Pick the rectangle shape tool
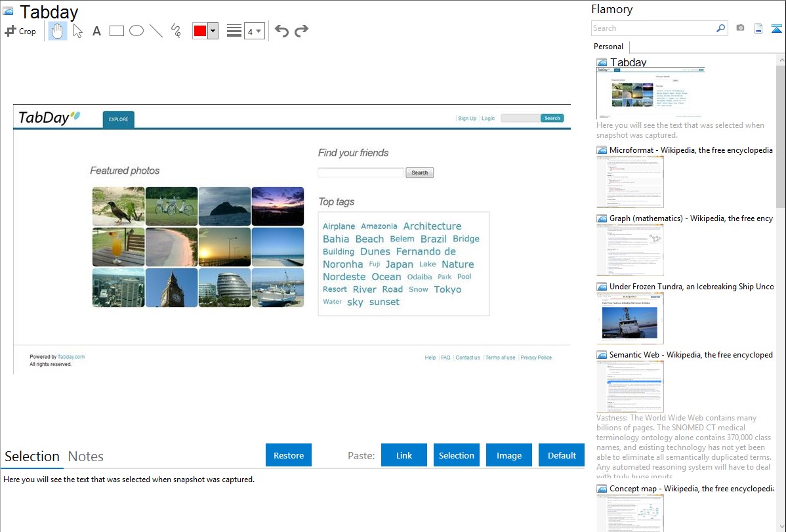786x532 pixels. tap(117, 31)
